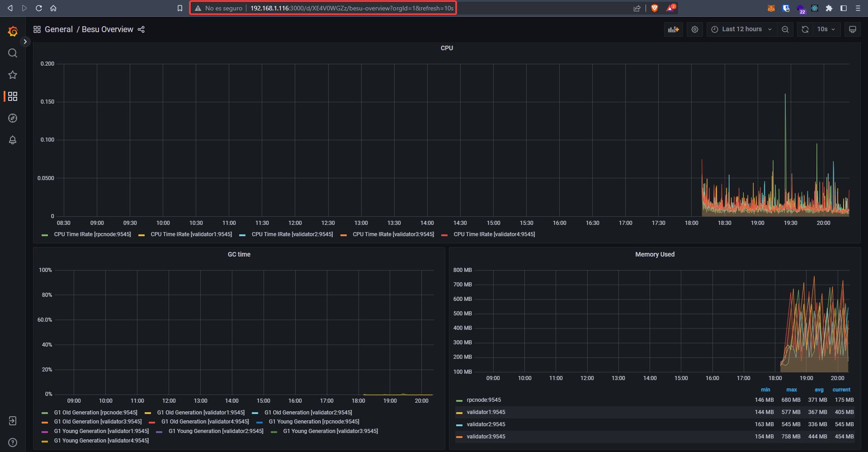
Task: Sort Memory Used legend by max column
Action: (x=791, y=390)
